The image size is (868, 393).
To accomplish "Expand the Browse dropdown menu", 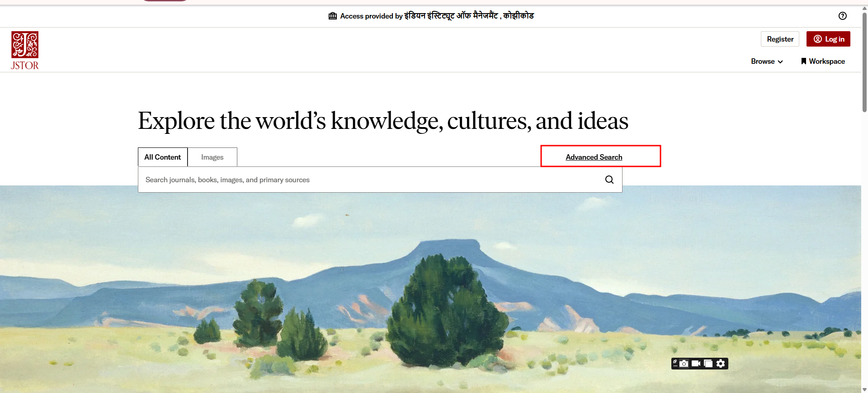I will click(767, 62).
